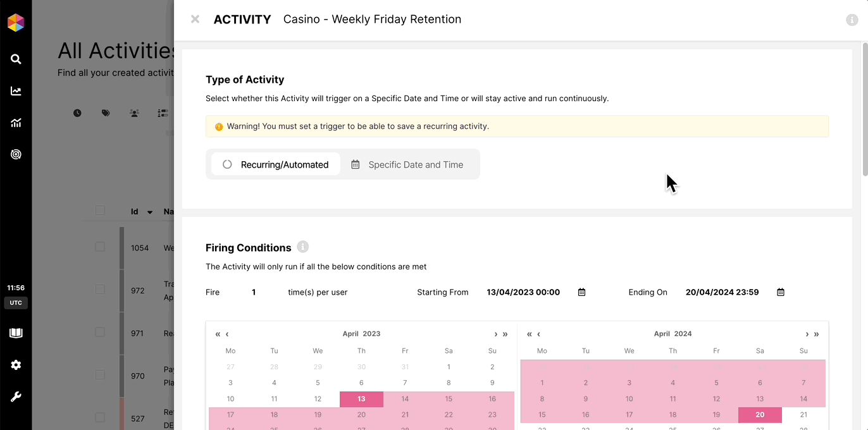Select day 14 in April 2023 calendar

pyautogui.click(x=405, y=399)
